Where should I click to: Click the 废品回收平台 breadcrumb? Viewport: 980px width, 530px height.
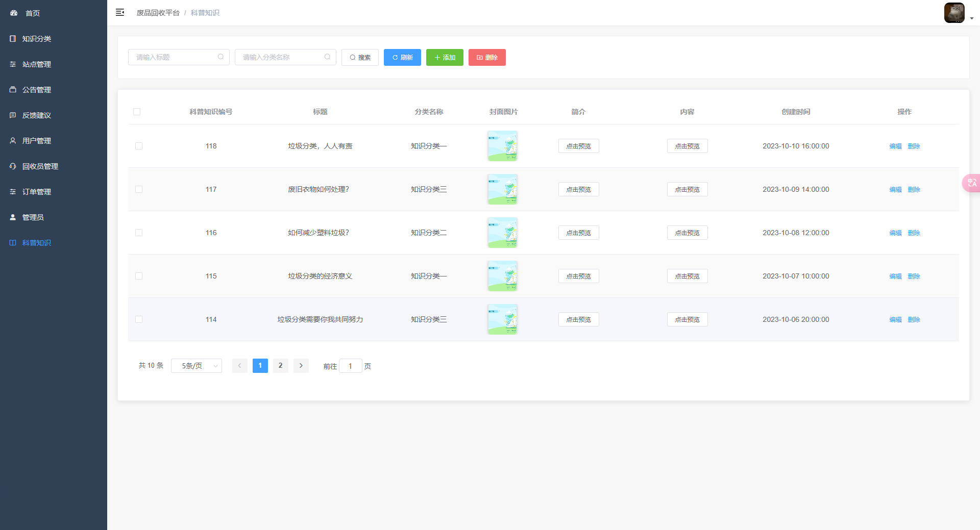pyautogui.click(x=158, y=13)
